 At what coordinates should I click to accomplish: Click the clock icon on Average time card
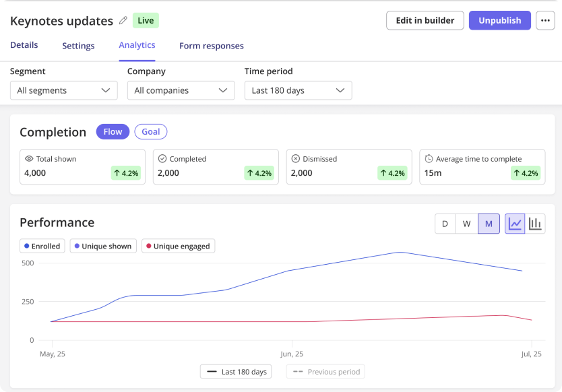429,159
